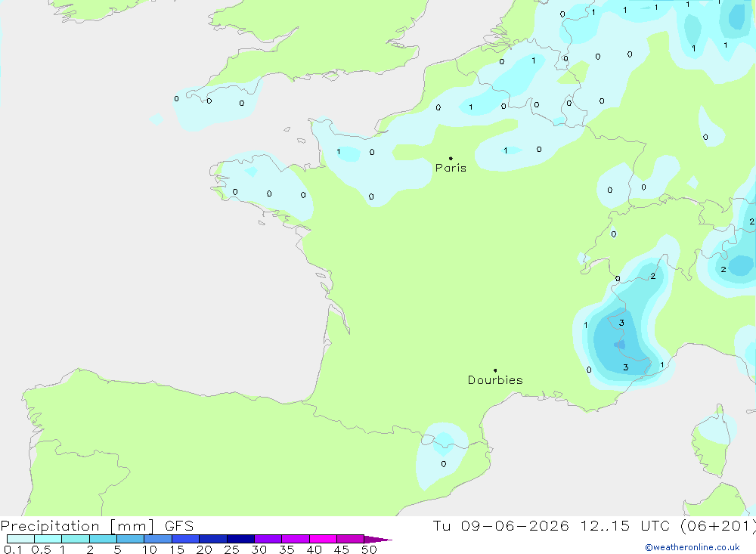
Task: Pick the 0.5–1 mm legend color
Action: tap(48, 539)
